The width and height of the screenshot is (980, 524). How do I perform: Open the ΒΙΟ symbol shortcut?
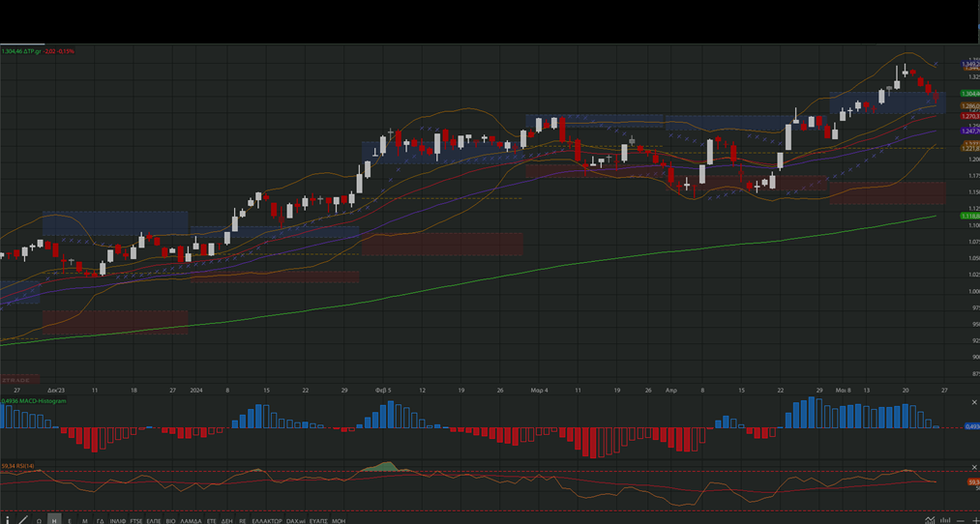tap(170, 521)
